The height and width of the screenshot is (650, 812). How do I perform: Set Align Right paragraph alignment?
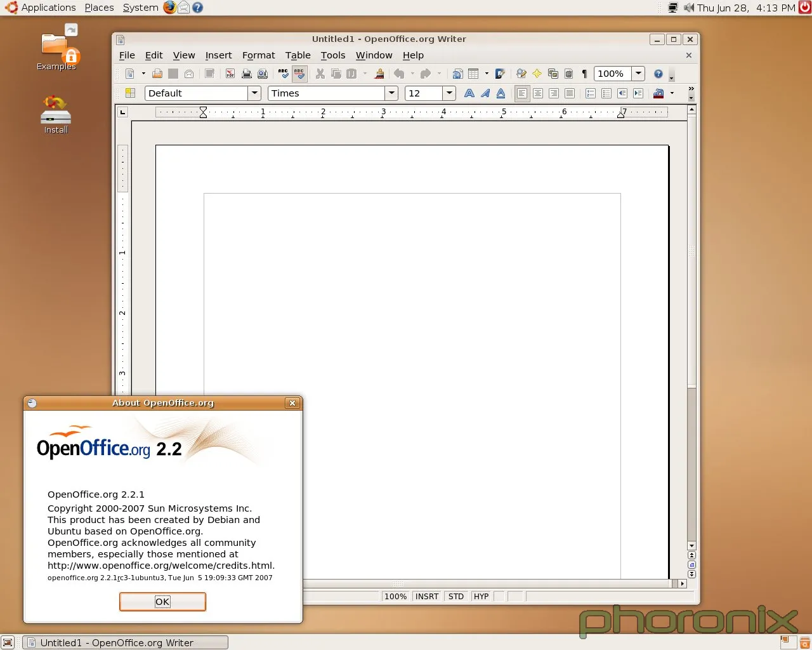554,93
